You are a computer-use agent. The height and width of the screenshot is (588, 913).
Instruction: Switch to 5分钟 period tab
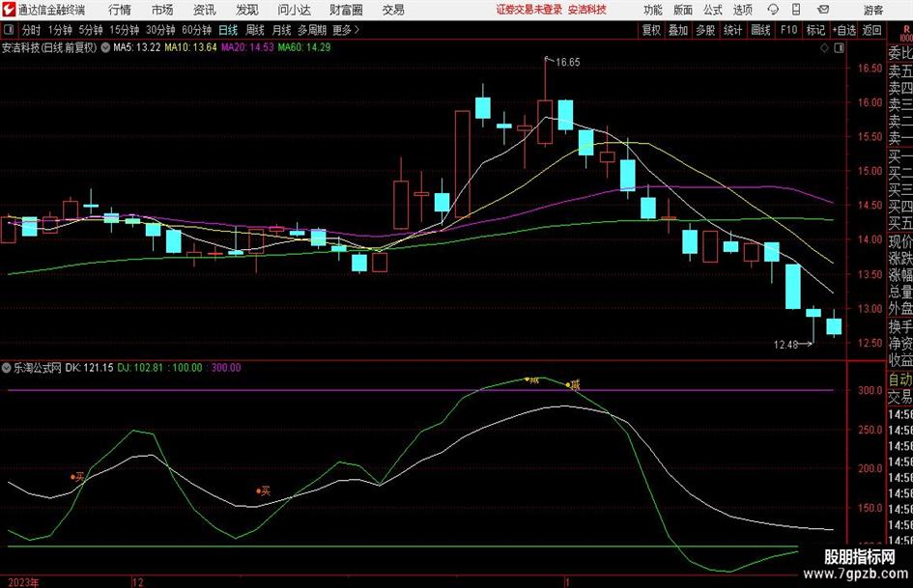pos(91,30)
